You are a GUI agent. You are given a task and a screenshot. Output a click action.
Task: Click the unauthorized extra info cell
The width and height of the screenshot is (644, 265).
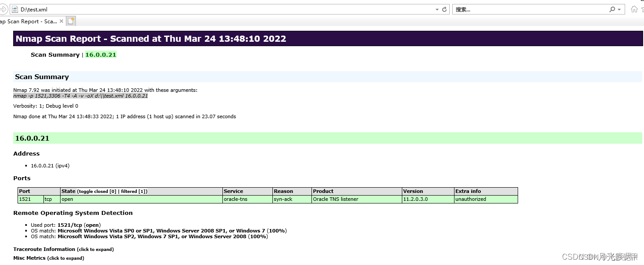point(486,199)
